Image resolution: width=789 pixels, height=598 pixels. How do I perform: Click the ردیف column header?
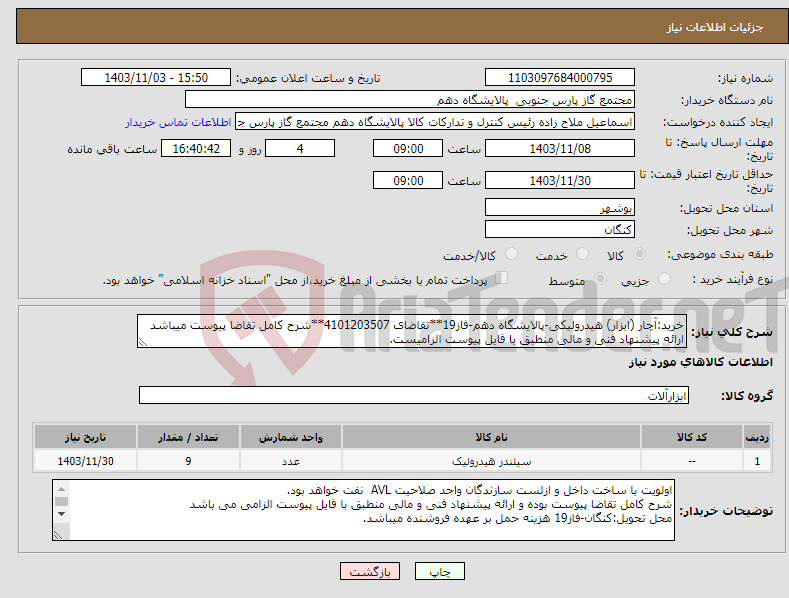(x=757, y=437)
